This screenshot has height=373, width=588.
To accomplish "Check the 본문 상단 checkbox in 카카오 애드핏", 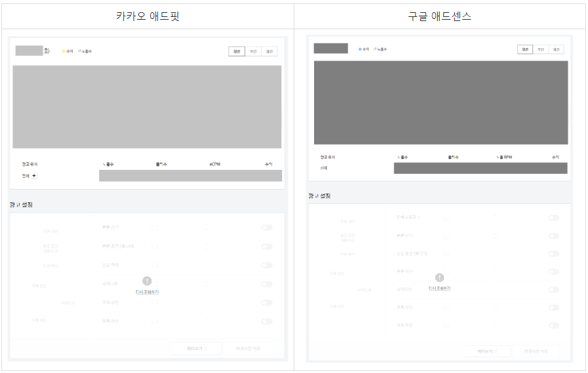I will point(154,227).
